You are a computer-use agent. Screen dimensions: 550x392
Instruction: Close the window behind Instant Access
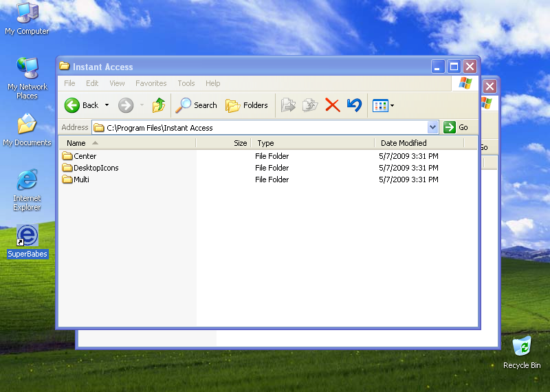point(489,86)
